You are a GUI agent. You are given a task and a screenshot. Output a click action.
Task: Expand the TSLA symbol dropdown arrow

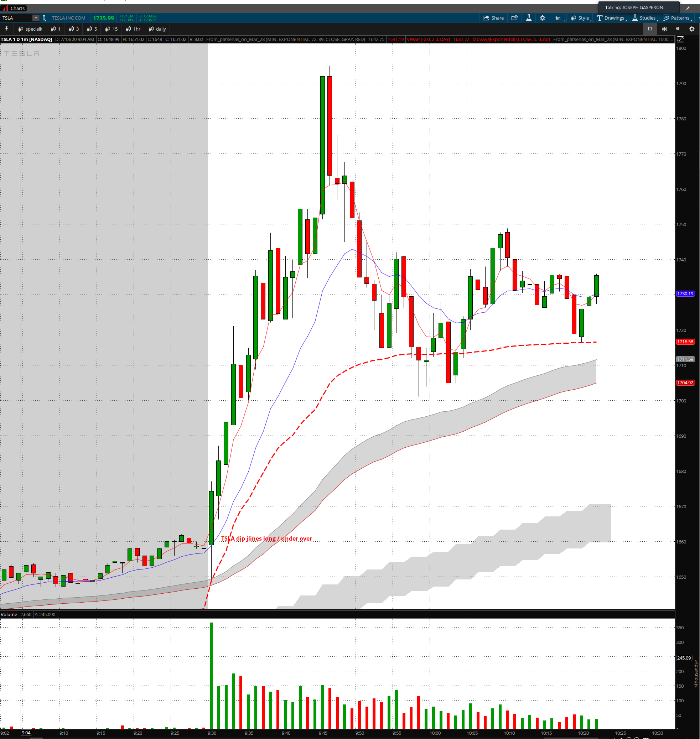36,18
